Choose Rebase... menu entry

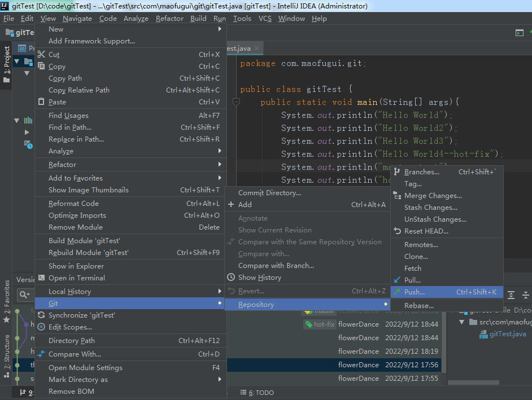pyautogui.click(x=447, y=305)
